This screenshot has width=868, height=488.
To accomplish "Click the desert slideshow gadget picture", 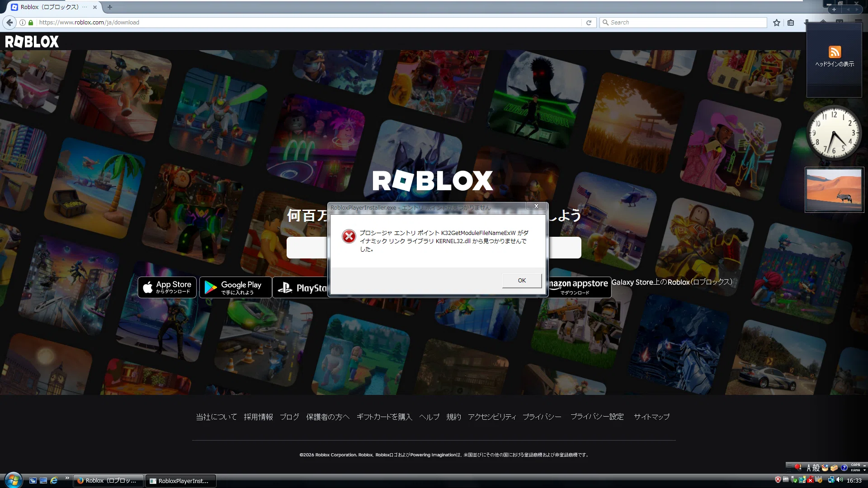I will (x=834, y=190).
